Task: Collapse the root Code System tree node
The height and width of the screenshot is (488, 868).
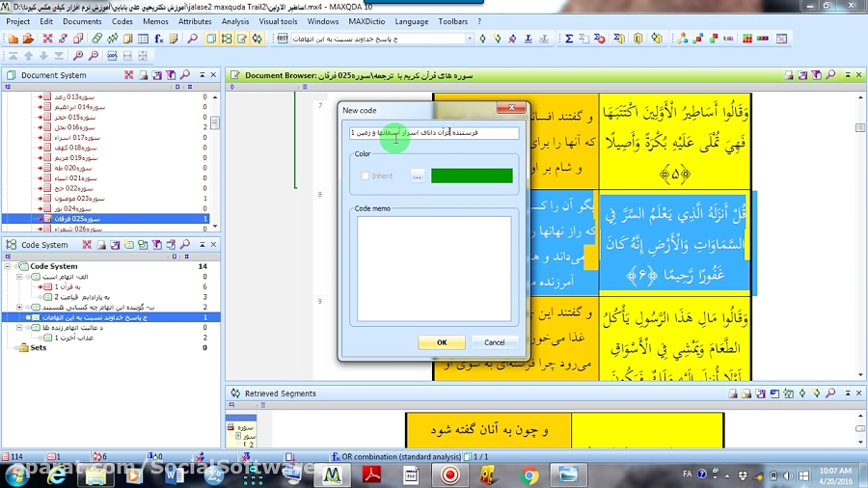Action: coord(8,267)
